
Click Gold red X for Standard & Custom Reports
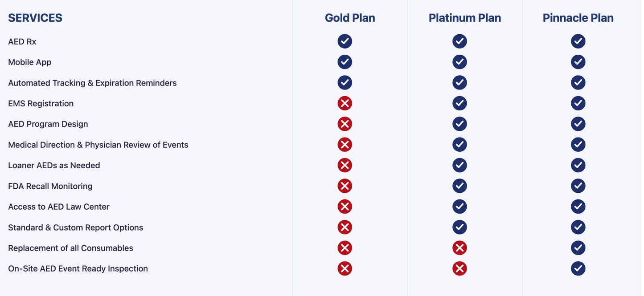[345, 227]
